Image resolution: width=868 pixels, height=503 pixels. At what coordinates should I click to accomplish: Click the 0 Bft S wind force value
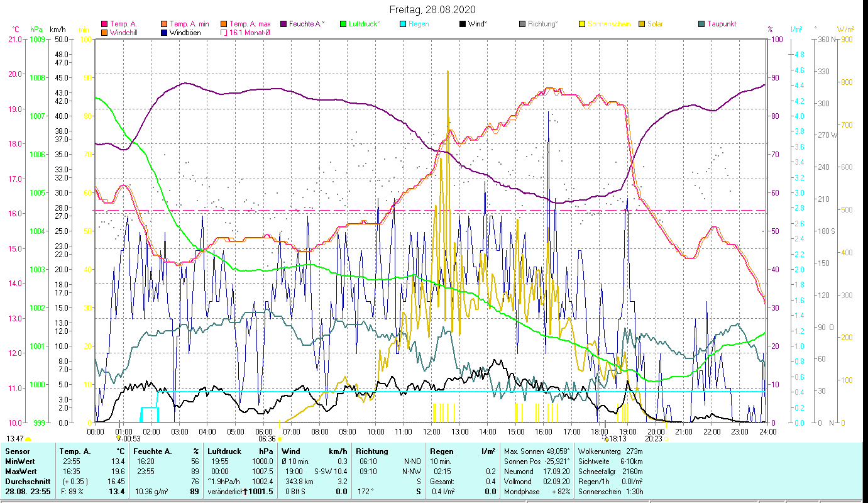point(295,492)
